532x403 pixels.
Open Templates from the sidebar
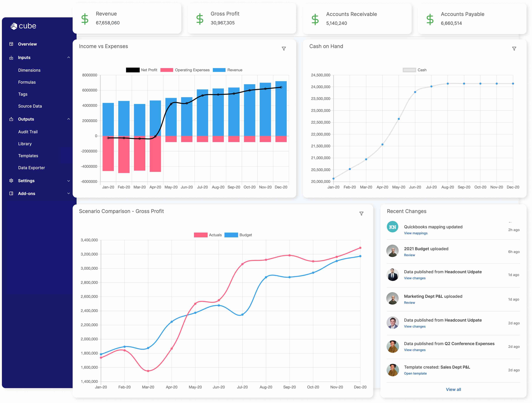click(x=28, y=155)
